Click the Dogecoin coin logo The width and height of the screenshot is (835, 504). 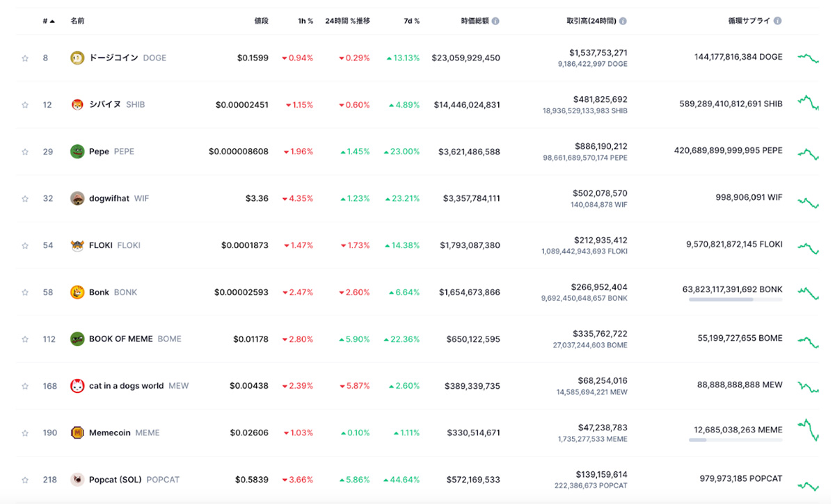(77, 58)
